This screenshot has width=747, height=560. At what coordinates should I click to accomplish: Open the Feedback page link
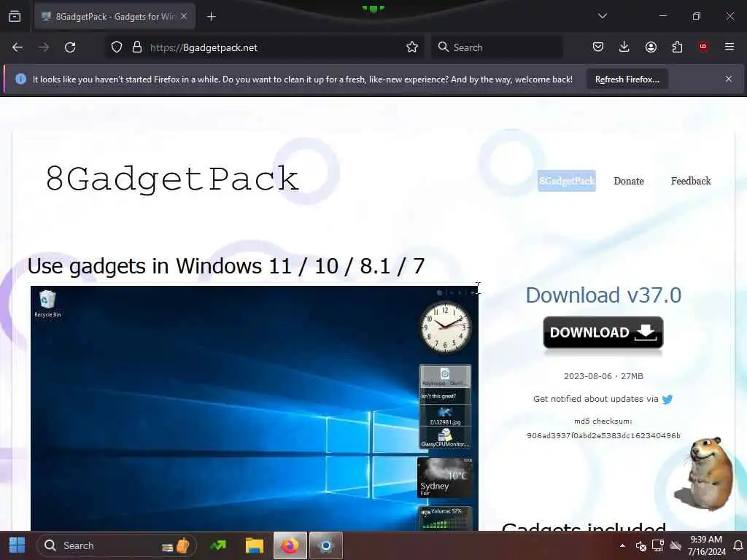click(x=691, y=181)
